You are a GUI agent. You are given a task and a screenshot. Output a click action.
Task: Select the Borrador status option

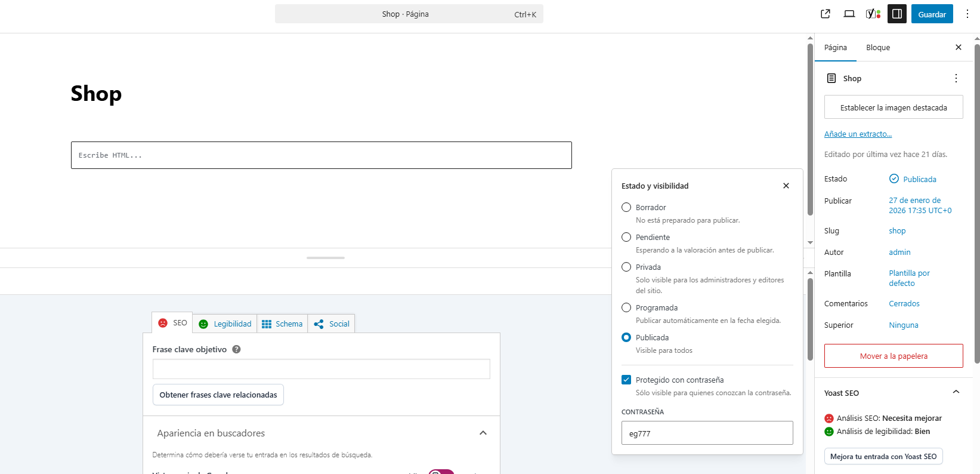[x=626, y=207]
